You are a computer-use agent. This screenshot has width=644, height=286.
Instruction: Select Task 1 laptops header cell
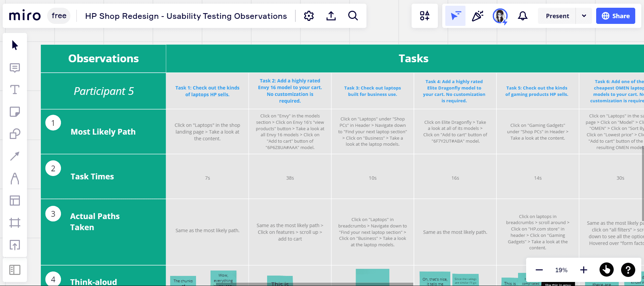point(207,91)
